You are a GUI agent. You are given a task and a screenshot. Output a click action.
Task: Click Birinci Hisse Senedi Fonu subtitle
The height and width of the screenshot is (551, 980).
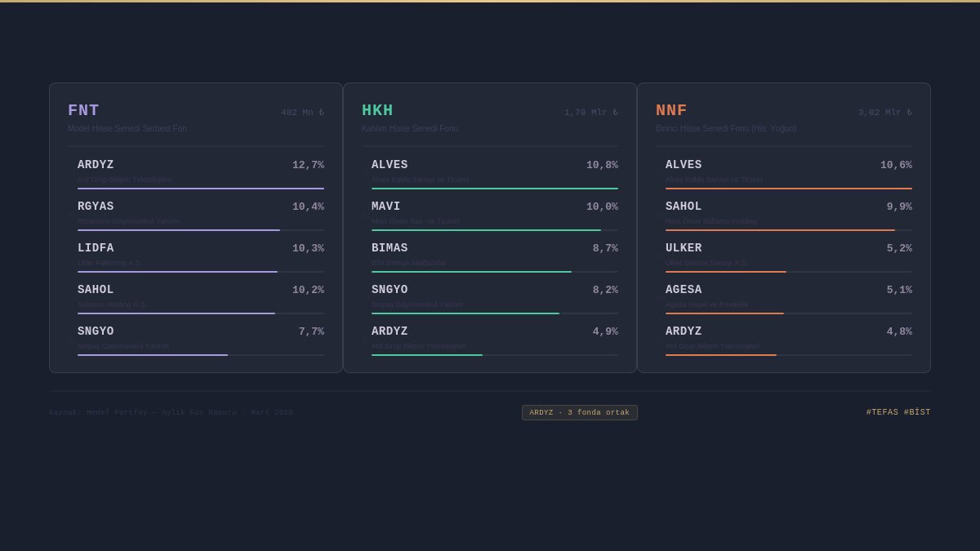pyautogui.click(x=726, y=129)
